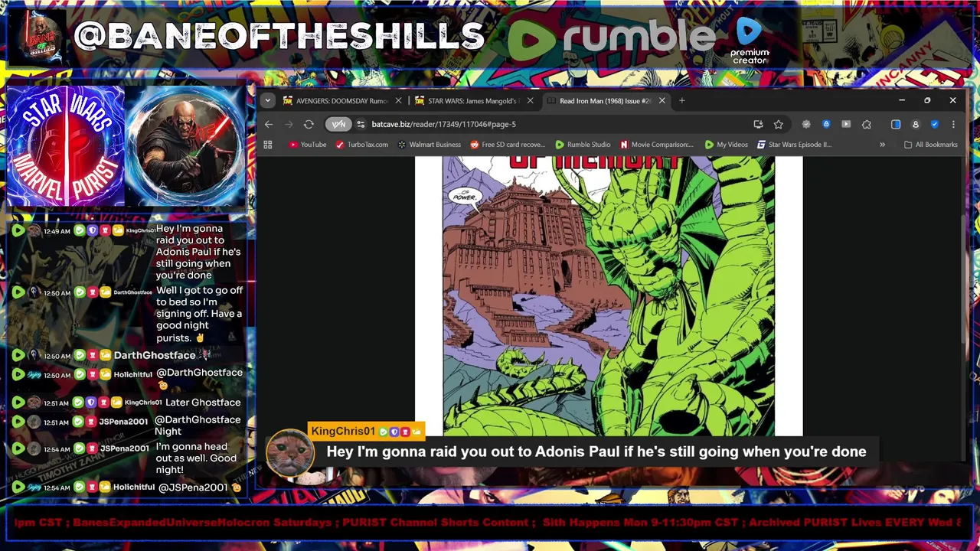980x551 pixels.
Task: Click the Bane of the Shills channel logo
Action: [41, 36]
